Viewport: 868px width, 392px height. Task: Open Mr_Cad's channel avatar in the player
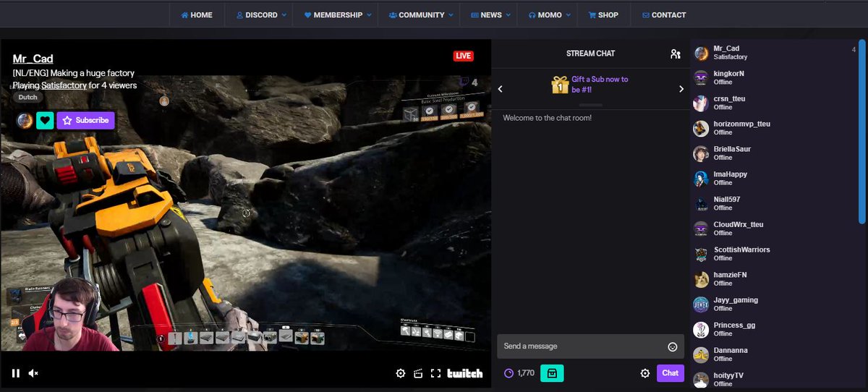pyautogui.click(x=25, y=121)
